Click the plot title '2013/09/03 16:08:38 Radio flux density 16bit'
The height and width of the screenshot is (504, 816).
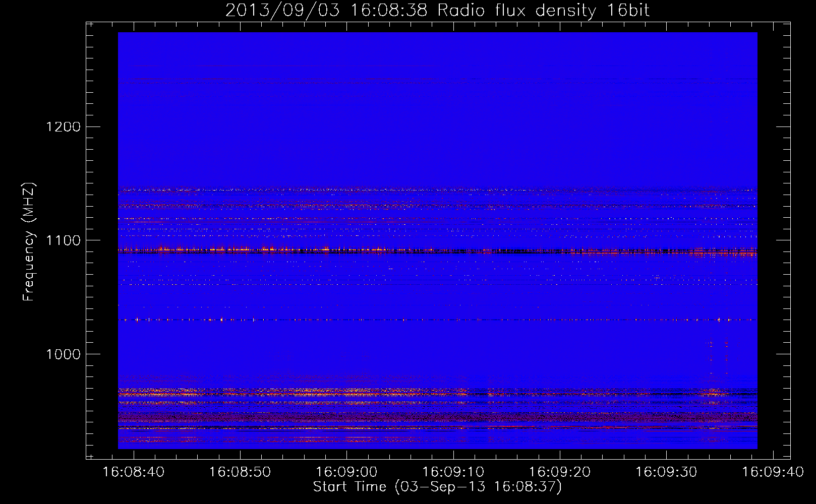coord(437,11)
